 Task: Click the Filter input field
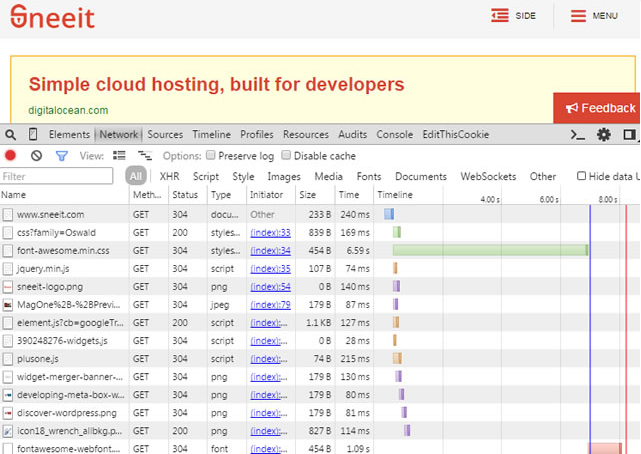57,176
